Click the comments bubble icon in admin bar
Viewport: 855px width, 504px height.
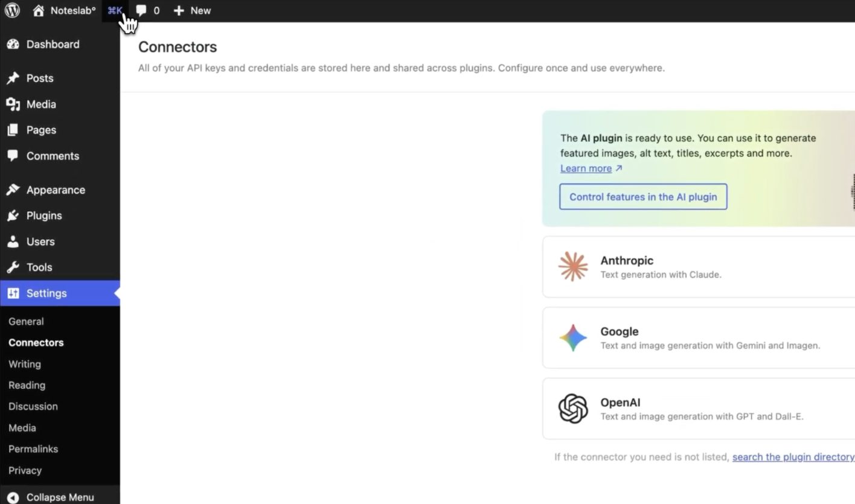pyautogui.click(x=141, y=11)
